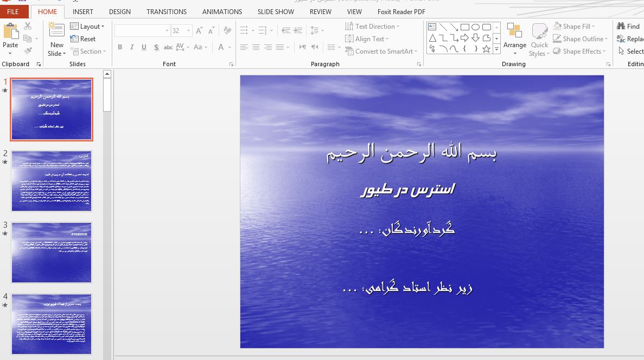Toggle Italic formatting
Viewport: 644px width, 360px height.
132,47
